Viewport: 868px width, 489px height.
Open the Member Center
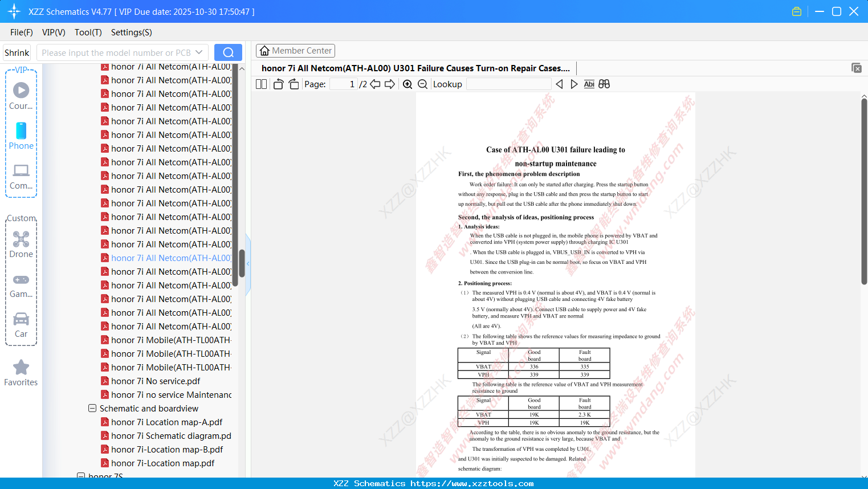pos(295,51)
